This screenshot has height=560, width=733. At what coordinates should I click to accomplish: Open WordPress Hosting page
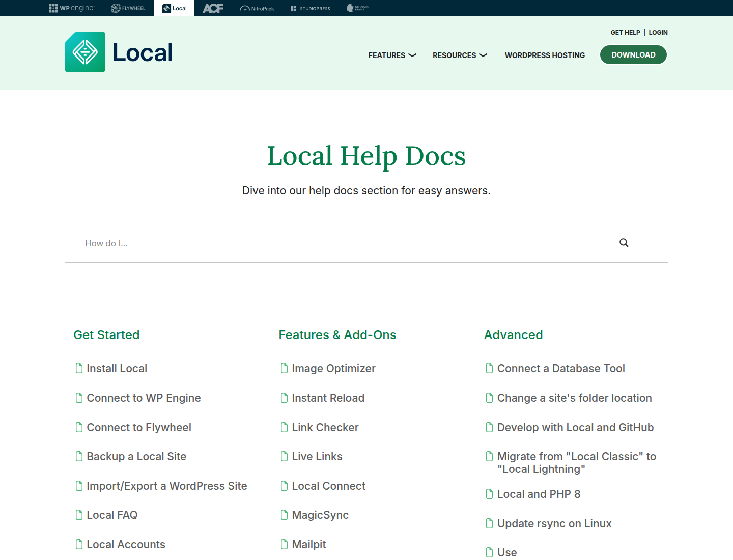[545, 55]
